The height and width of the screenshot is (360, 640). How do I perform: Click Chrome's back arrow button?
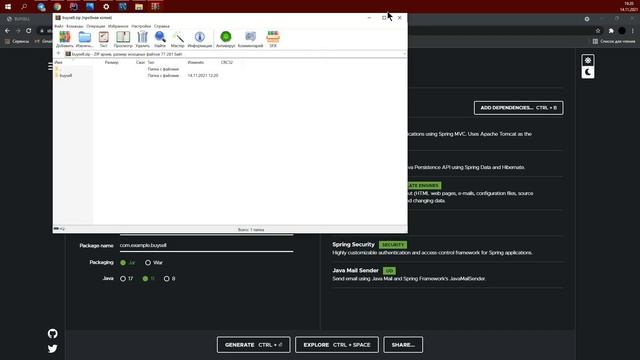click(7, 31)
